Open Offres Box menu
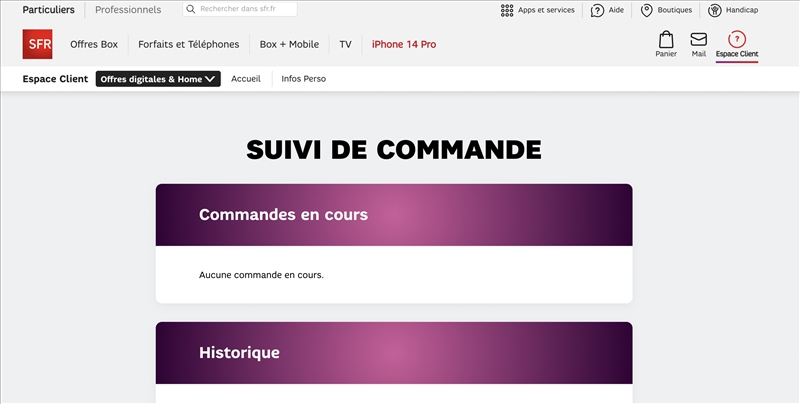The width and height of the screenshot is (800, 404). tap(94, 44)
